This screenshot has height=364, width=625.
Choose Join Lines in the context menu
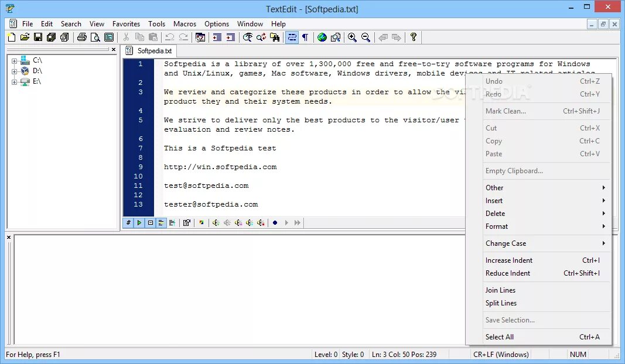[546, 290]
